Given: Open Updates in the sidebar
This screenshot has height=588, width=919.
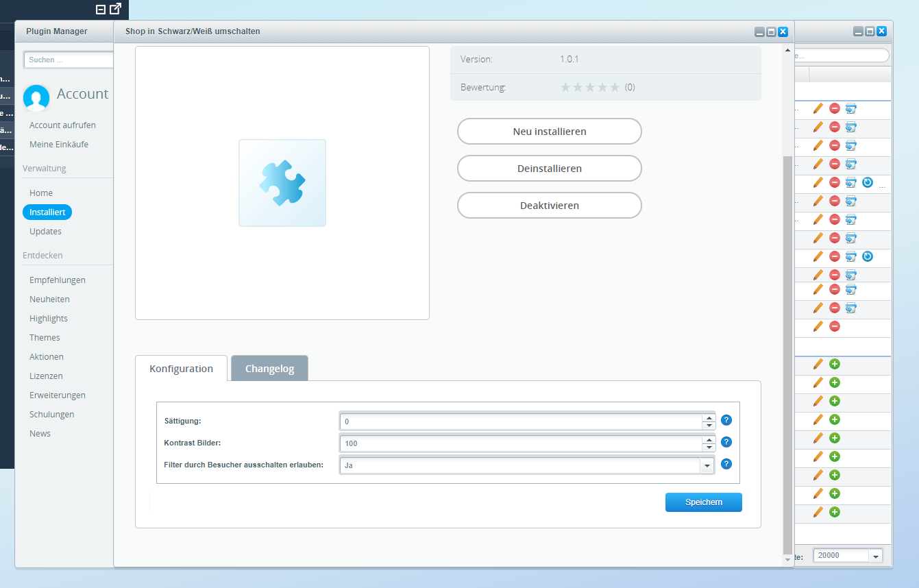Looking at the screenshot, I should tap(45, 231).
